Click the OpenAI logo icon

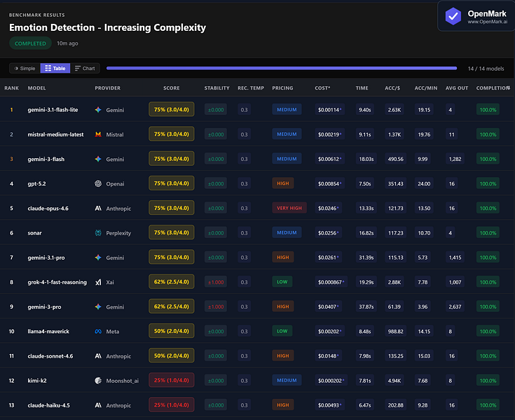coord(98,183)
